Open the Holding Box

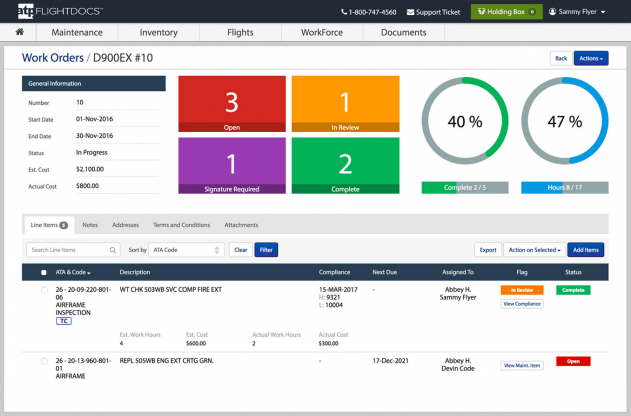pyautogui.click(x=506, y=12)
